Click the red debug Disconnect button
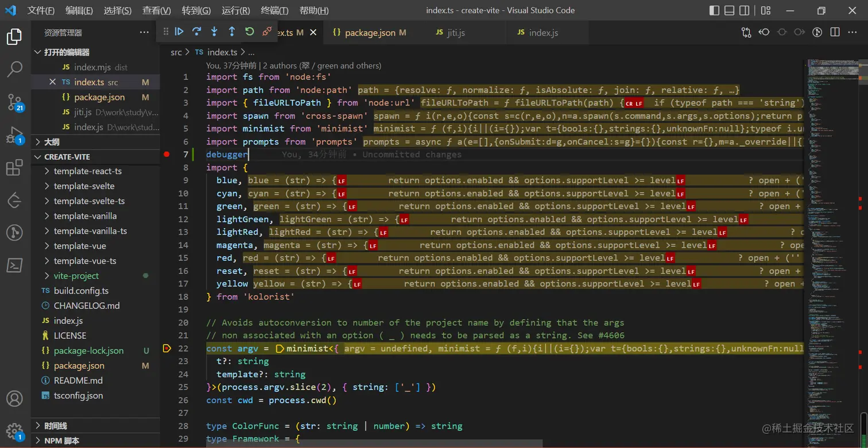868x448 pixels. (x=267, y=32)
